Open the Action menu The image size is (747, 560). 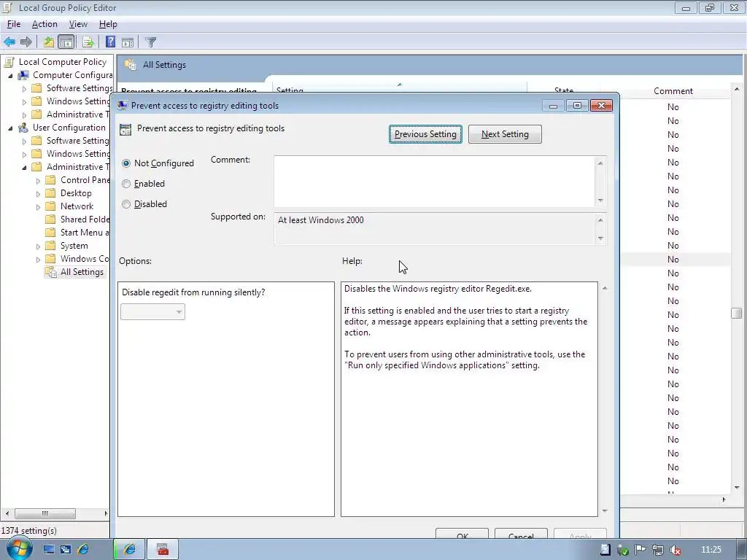click(x=44, y=24)
